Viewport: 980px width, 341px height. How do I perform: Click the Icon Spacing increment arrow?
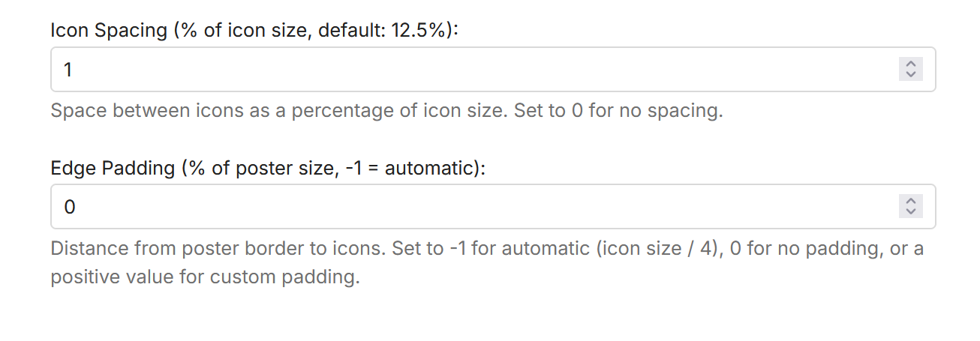[911, 64]
